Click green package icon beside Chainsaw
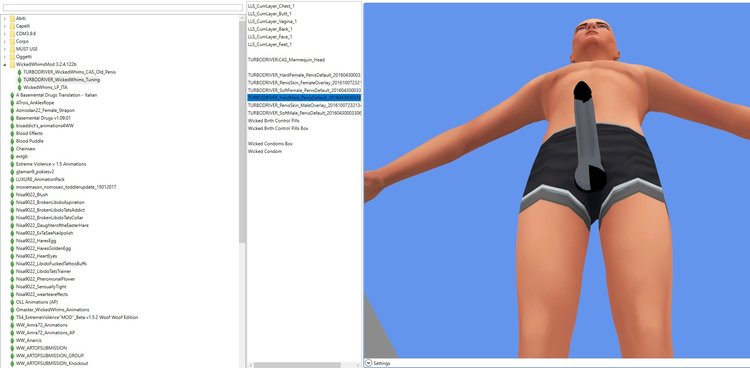Viewport: 750px width, 368px height. (12, 149)
